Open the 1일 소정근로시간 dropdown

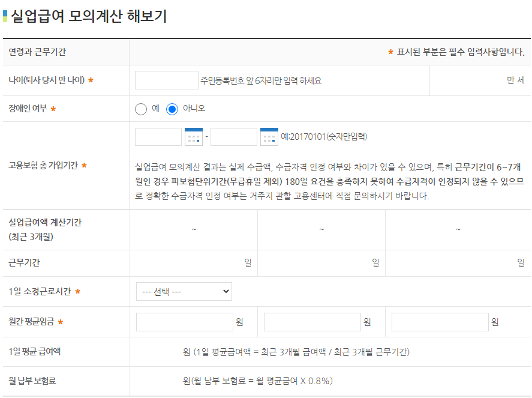tap(184, 291)
